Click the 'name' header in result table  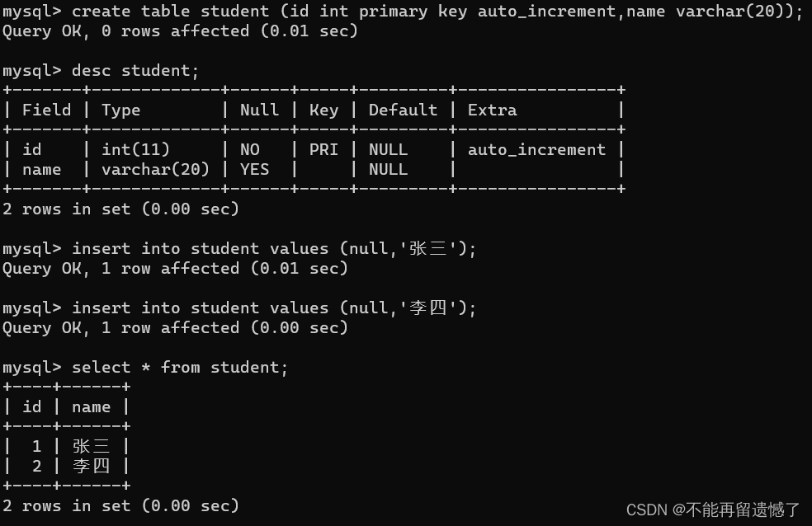coord(91,407)
